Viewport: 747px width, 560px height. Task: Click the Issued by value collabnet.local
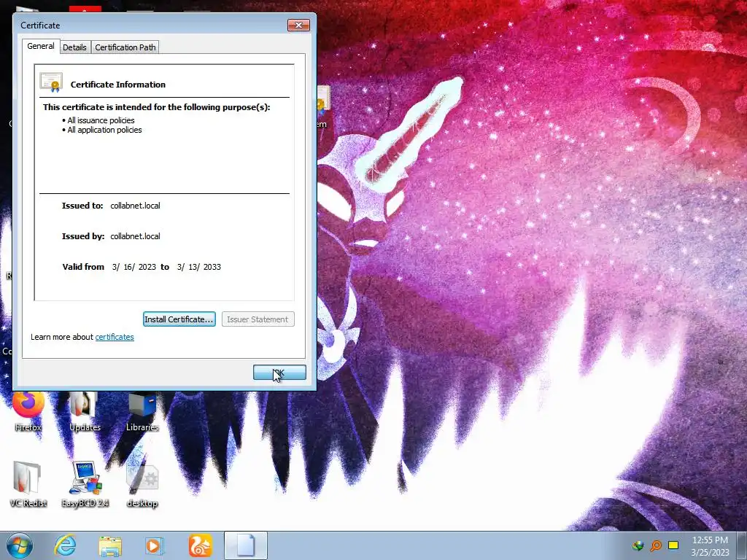135,236
